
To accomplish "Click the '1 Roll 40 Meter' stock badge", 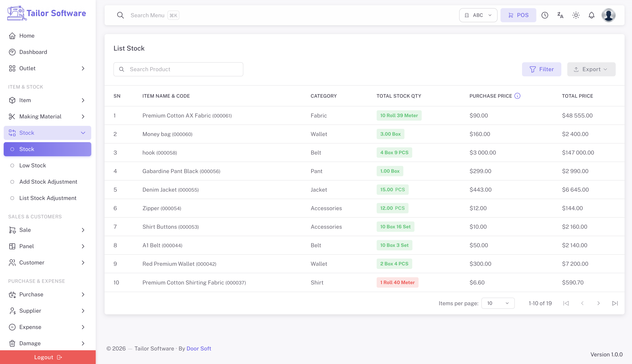I will [397, 282].
